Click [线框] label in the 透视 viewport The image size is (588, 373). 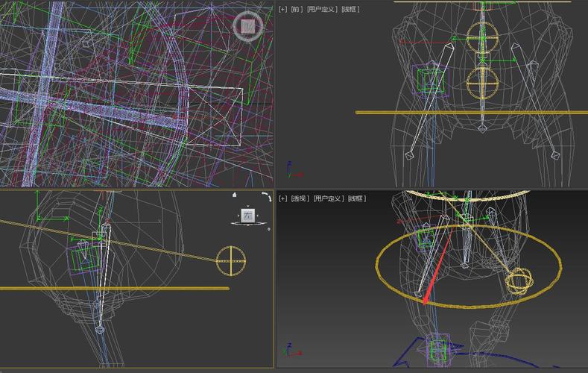click(355, 198)
